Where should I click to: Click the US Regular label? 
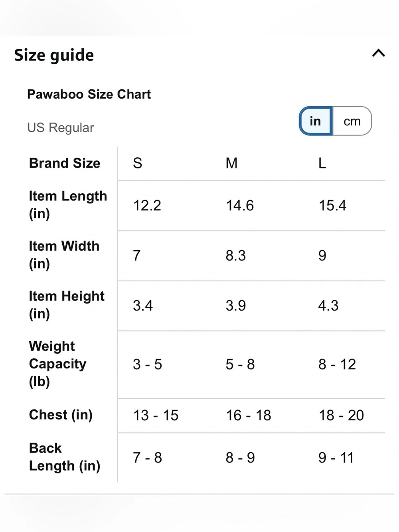(61, 128)
